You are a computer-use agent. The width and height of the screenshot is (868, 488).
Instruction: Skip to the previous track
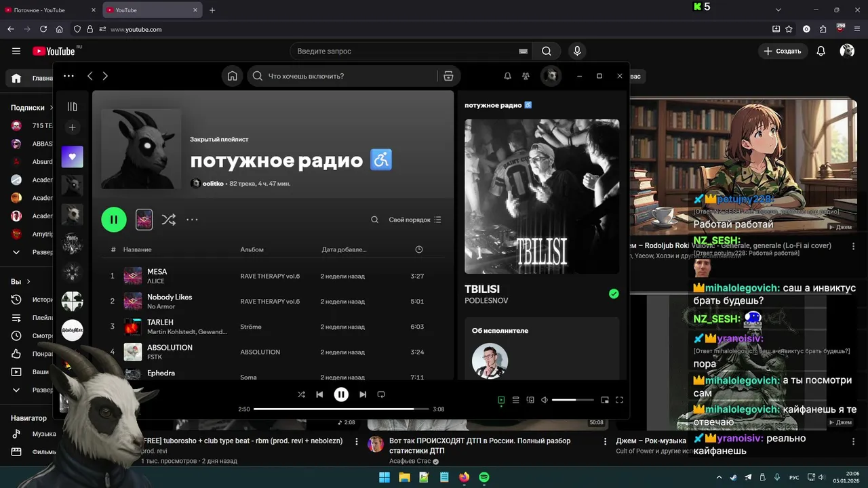(x=319, y=394)
